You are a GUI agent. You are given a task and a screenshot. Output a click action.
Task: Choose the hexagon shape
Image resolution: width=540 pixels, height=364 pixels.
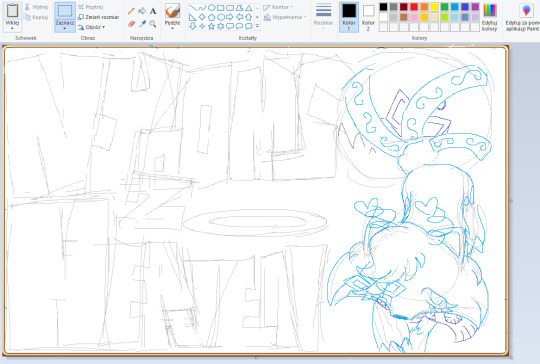pos(221,17)
